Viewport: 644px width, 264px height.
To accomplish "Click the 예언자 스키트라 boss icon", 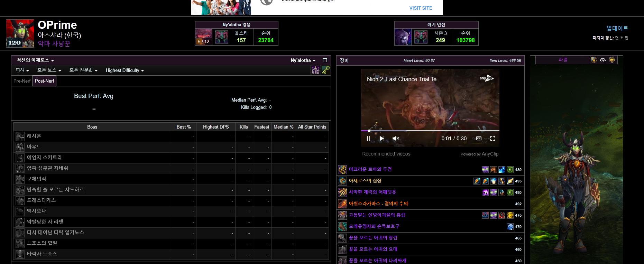I will tap(20, 158).
